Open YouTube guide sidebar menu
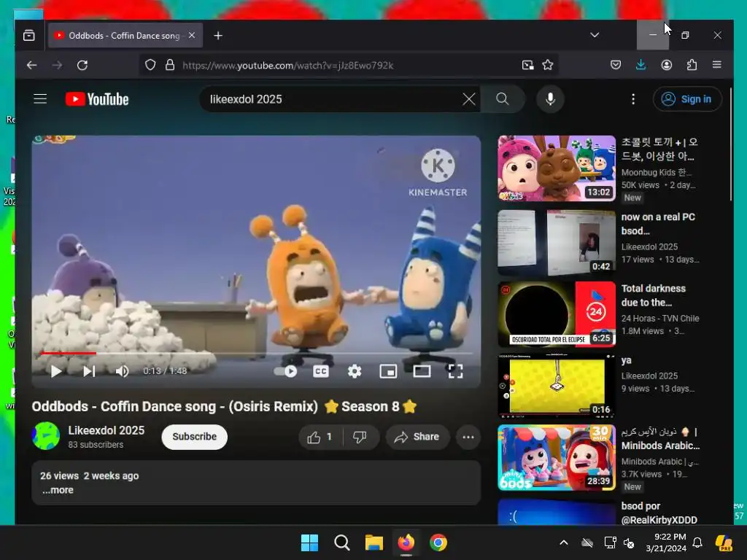 pos(40,98)
